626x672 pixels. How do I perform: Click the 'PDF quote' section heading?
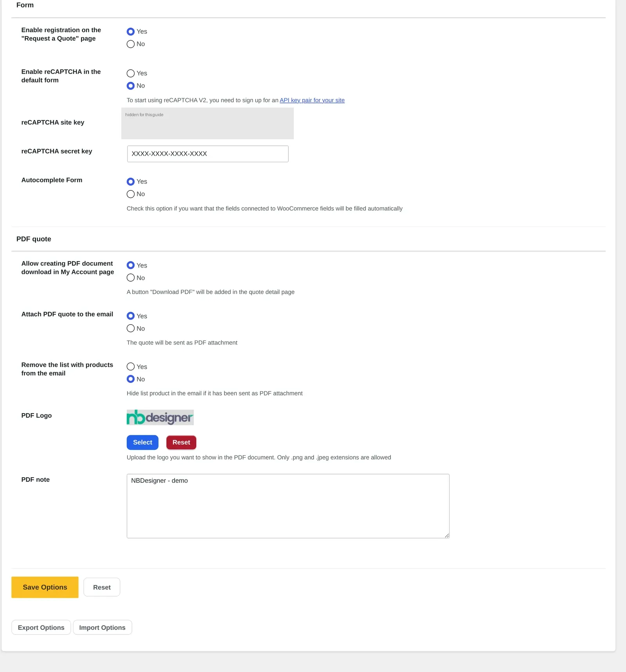[x=34, y=239]
